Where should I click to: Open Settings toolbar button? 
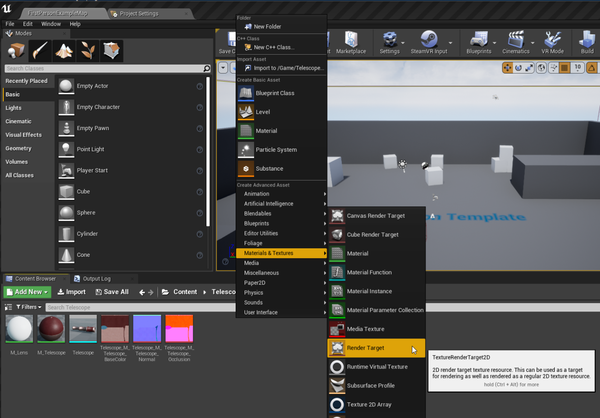pos(389,42)
